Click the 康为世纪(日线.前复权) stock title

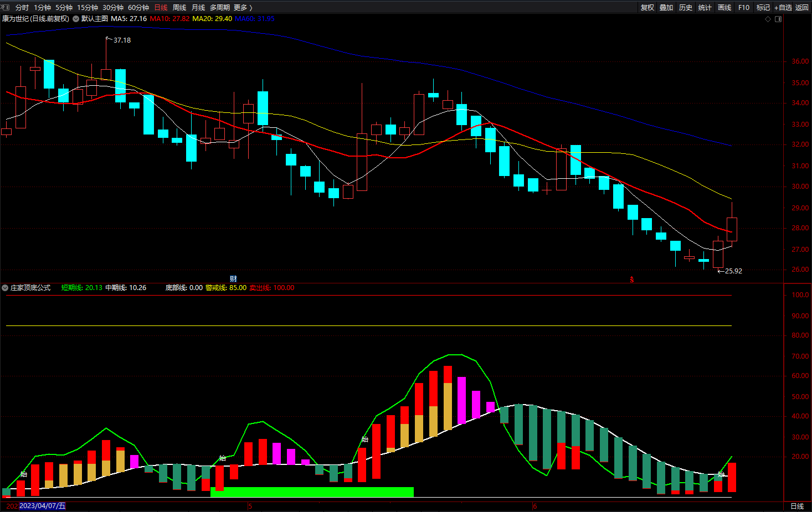pos(35,19)
